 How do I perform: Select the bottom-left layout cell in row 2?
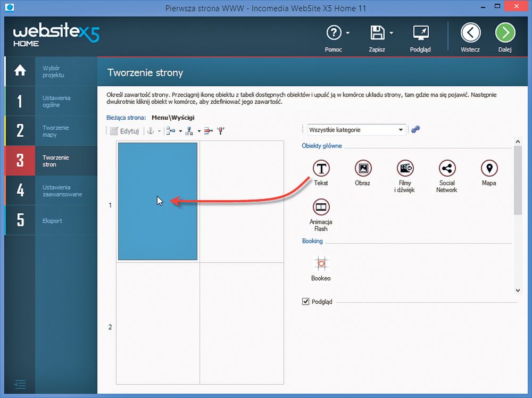pyautogui.click(x=158, y=324)
